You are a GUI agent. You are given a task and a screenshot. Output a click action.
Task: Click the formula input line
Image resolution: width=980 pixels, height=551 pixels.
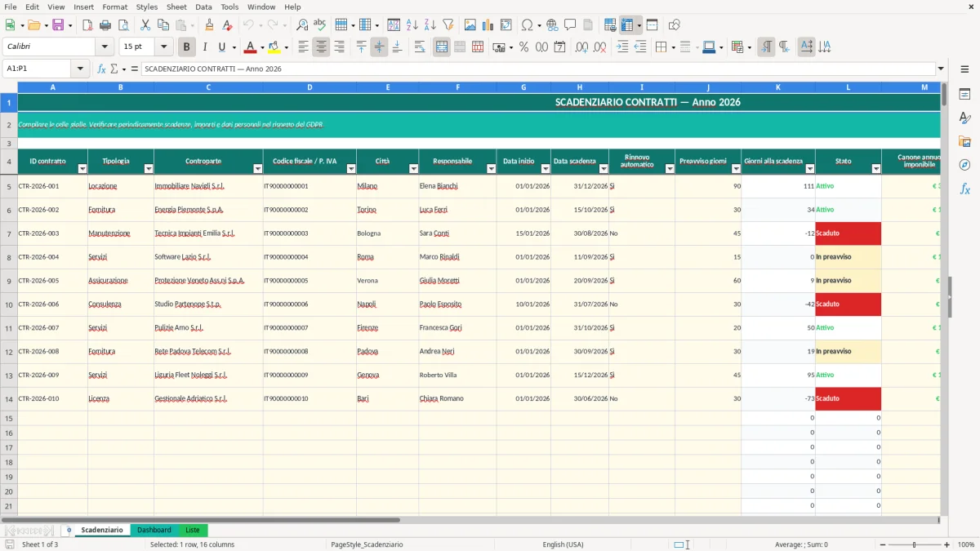[x=537, y=69]
